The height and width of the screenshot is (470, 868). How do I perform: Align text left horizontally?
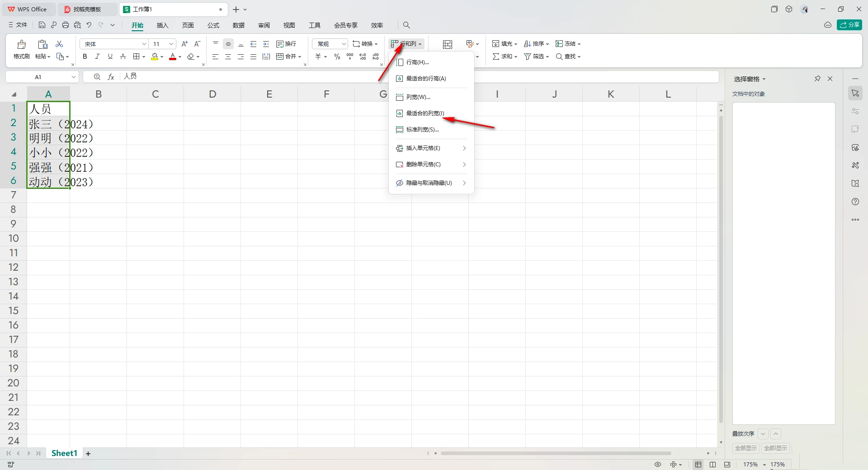[216, 56]
